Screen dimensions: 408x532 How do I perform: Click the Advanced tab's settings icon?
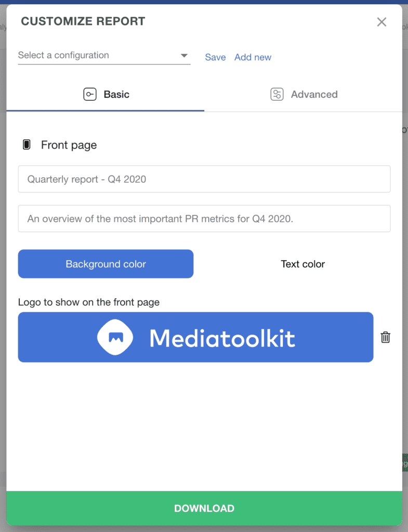pos(277,95)
